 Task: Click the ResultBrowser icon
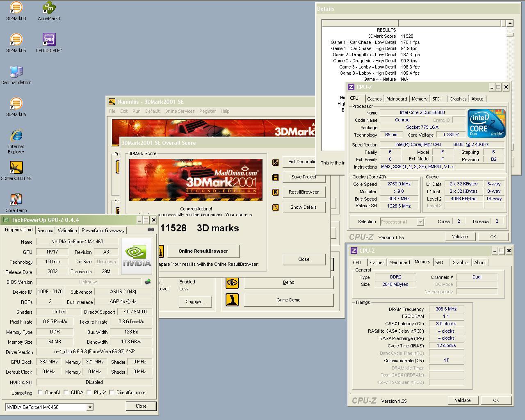[x=276, y=192]
